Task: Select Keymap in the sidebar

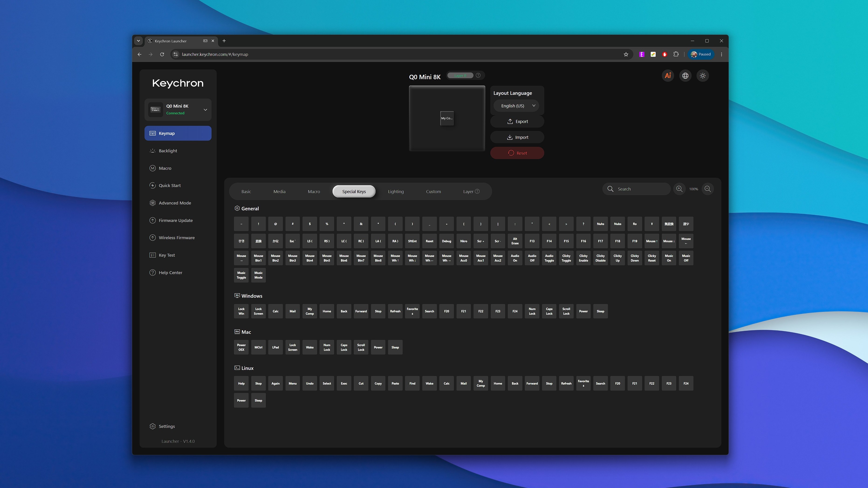Action: (x=178, y=133)
